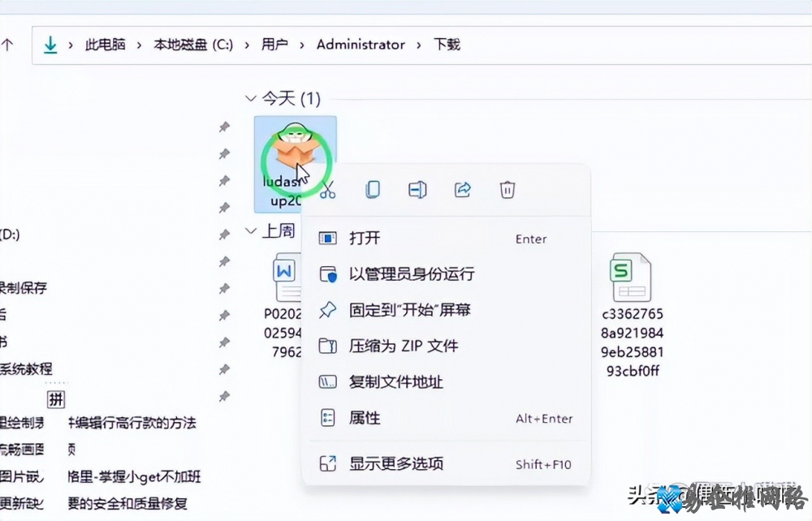This screenshot has height=521, width=812.
Task: Select the green Excel spreadsheet file icon
Action: [x=631, y=276]
